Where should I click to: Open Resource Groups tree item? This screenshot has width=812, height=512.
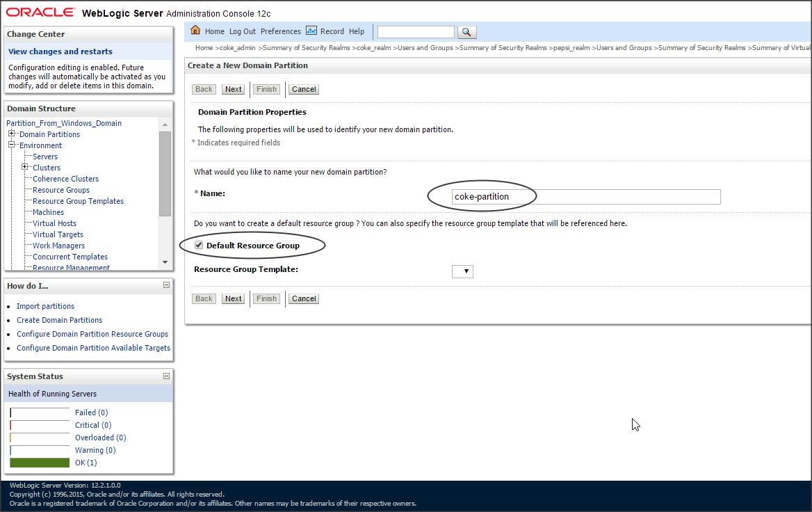[61, 190]
